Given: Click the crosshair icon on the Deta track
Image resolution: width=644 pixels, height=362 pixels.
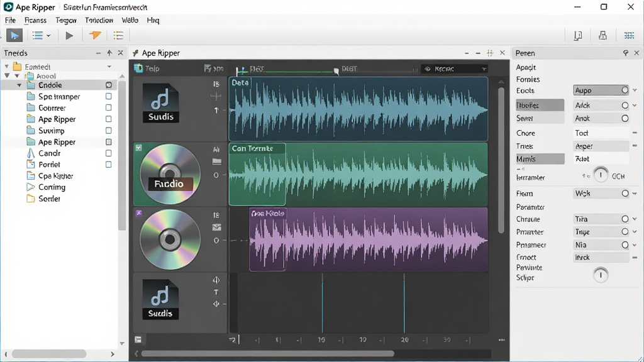Looking at the screenshot, I should pyautogui.click(x=216, y=96).
